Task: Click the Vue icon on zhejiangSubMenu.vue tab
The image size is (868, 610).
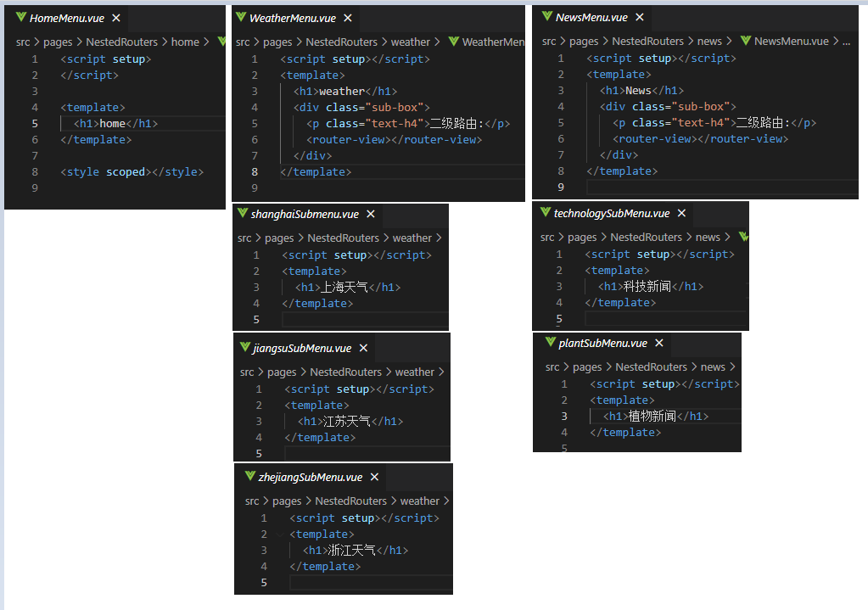Action: (250, 476)
